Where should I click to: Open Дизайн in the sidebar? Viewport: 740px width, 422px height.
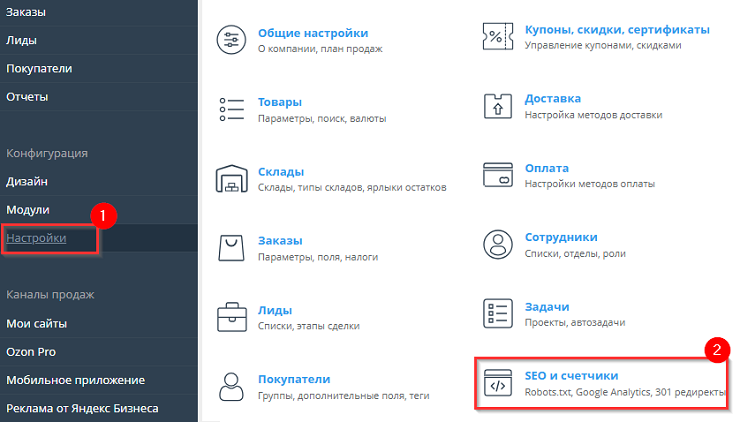(x=27, y=182)
